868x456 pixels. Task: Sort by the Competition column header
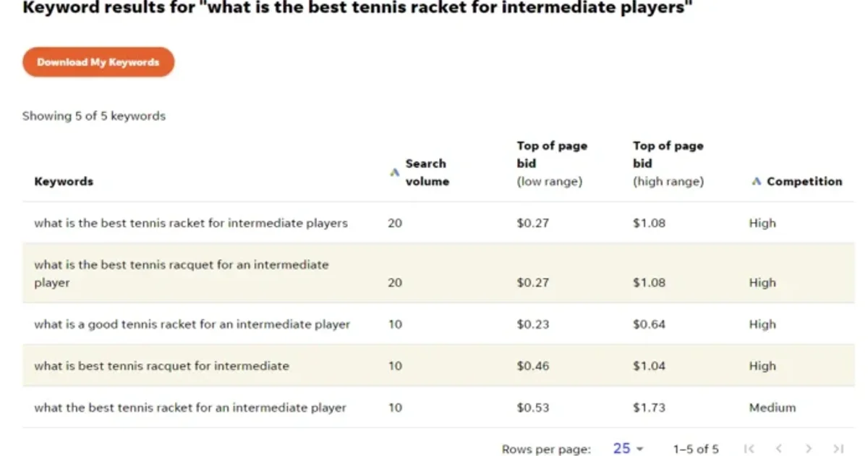coord(804,182)
